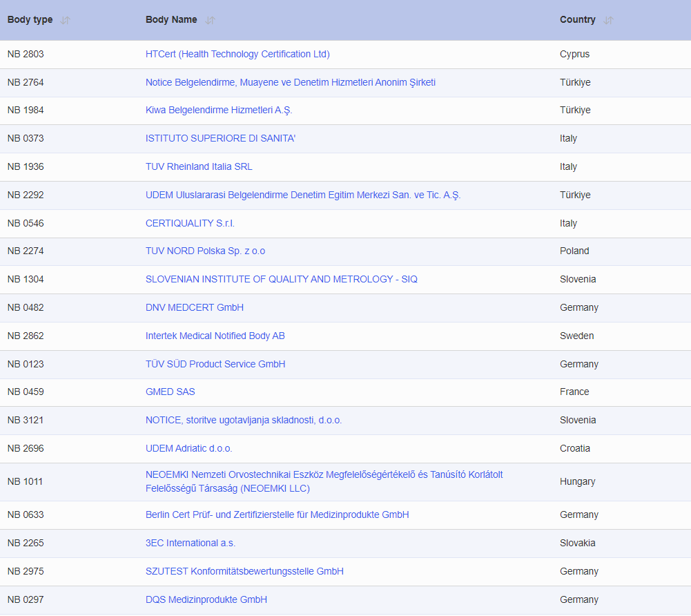Click the sort icon next to Body type

[x=66, y=20]
